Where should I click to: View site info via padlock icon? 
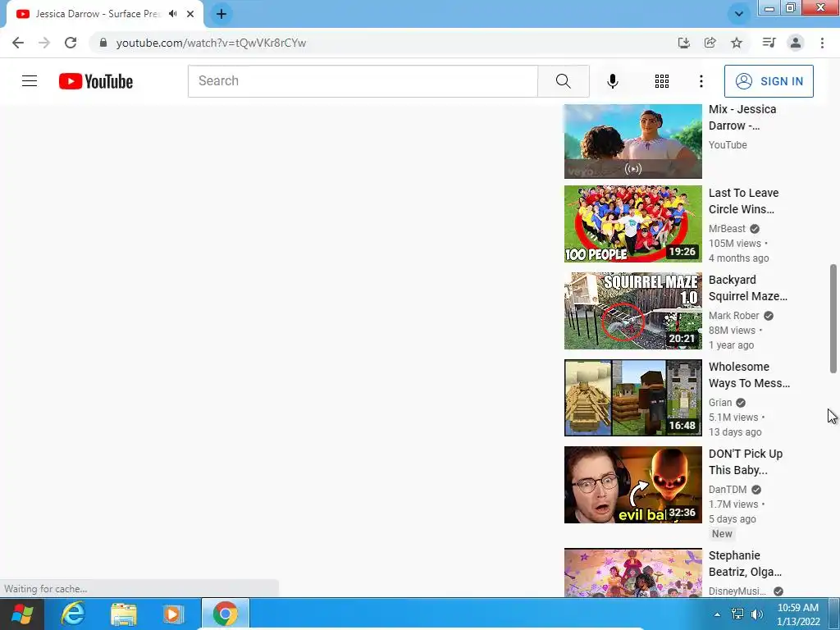(x=103, y=43)
